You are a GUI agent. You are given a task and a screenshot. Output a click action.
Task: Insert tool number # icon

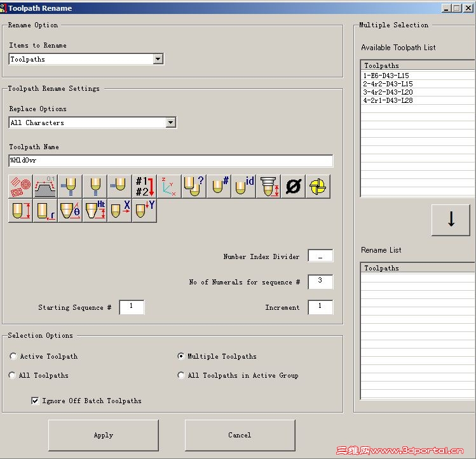tap(219, 187)
